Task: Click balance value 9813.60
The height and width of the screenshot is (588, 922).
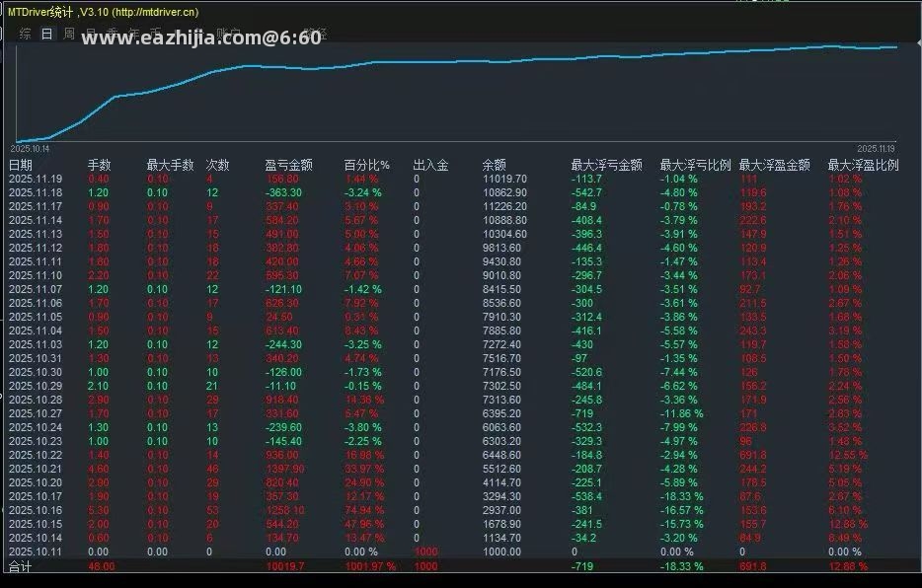Action: [x=501, y=248]
